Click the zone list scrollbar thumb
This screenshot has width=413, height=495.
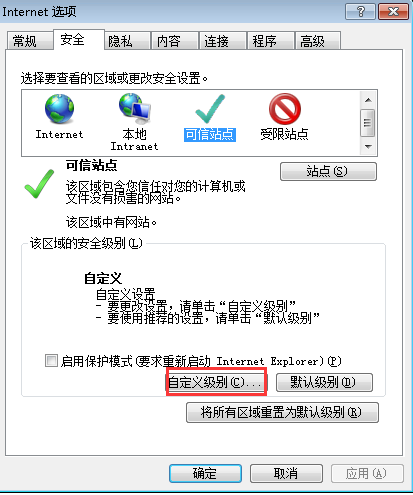point(368,123)
